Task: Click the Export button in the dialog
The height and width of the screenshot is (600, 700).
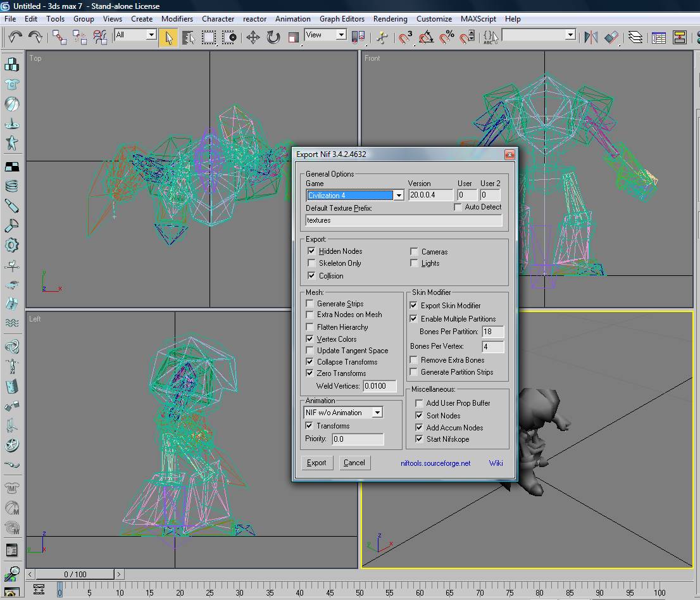Action: [316, 463]
